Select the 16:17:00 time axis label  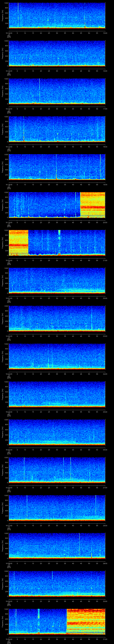[x=9, y=147]
